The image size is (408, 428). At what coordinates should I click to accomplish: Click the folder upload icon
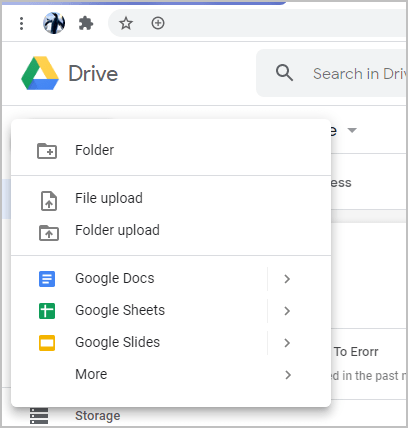[x=49, y=233]
